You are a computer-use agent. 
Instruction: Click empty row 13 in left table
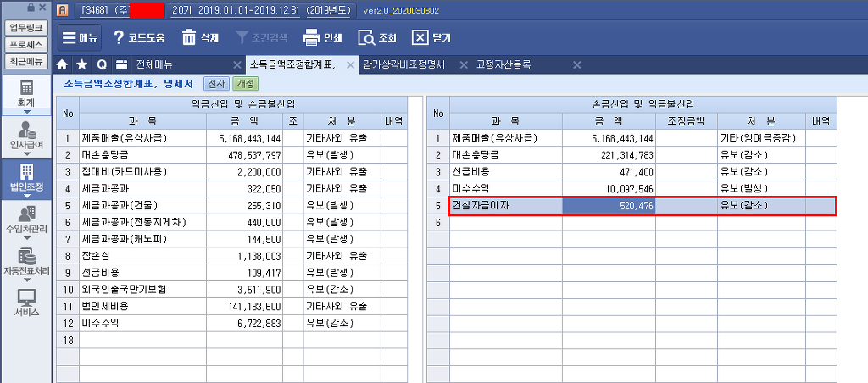232,340
